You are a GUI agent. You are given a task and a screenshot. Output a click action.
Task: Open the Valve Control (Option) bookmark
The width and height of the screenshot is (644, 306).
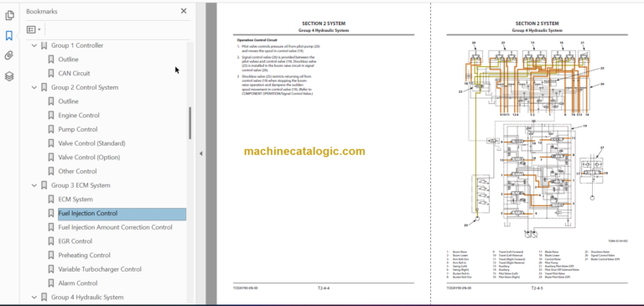click(89, 158)
